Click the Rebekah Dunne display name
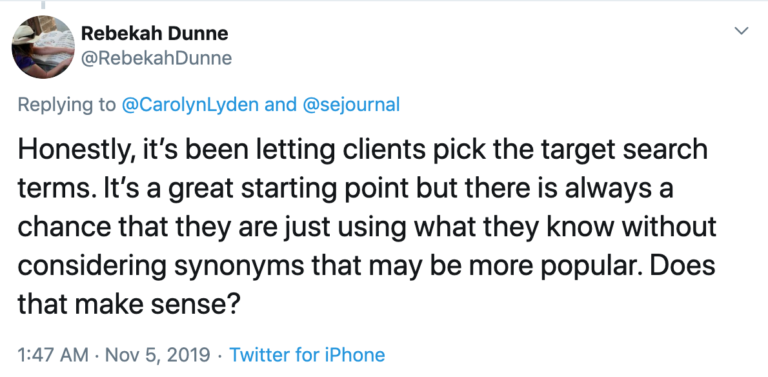 (x=154, y=33)
